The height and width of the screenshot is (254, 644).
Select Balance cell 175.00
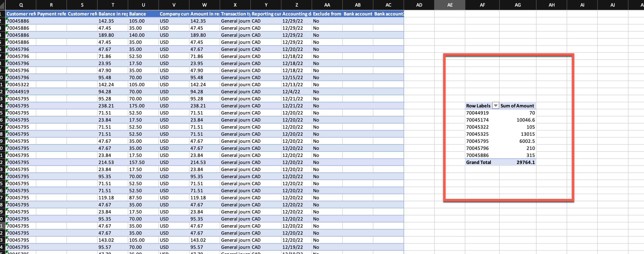point(143,106)
